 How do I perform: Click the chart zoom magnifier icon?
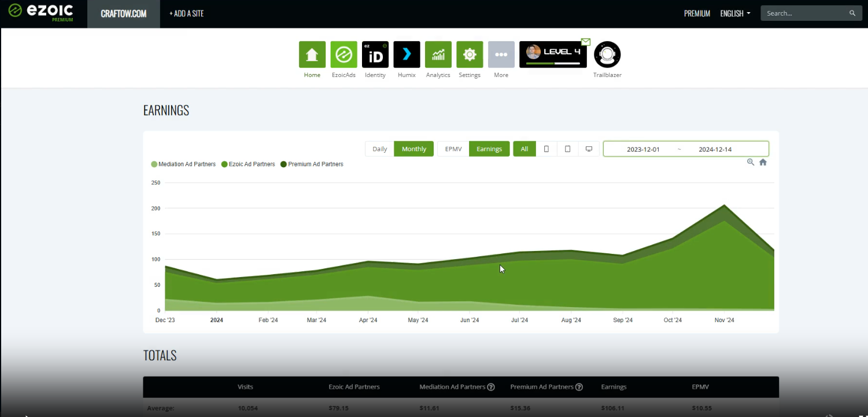coord(751,163)
